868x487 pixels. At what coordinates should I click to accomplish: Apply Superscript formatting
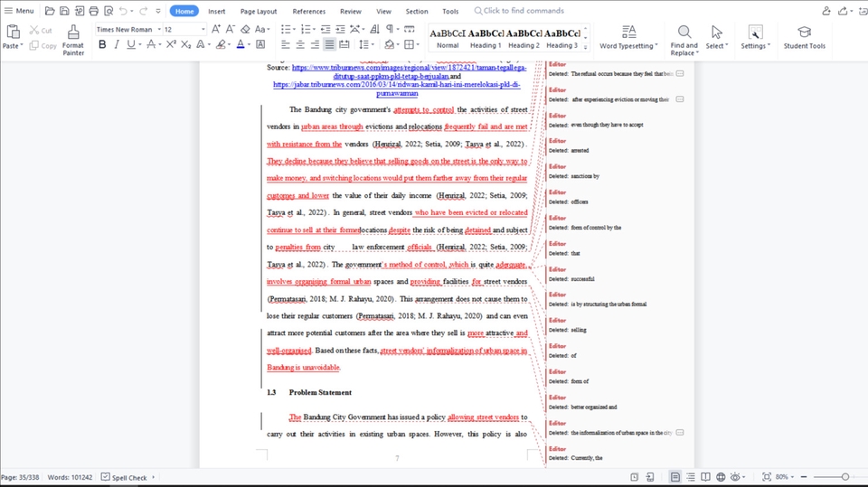[x=171, y=44]
